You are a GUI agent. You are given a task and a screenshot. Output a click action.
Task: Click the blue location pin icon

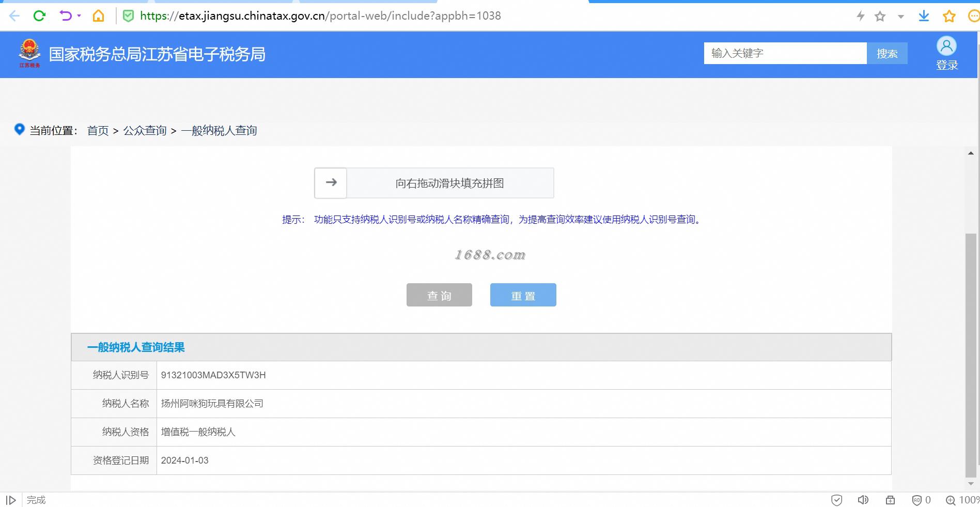(19, 129)
